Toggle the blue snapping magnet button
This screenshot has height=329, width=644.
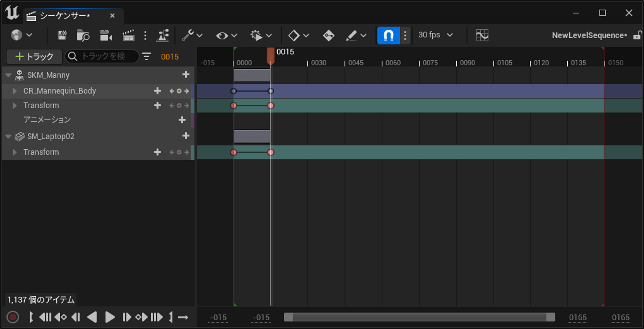(x=388, y=35)
